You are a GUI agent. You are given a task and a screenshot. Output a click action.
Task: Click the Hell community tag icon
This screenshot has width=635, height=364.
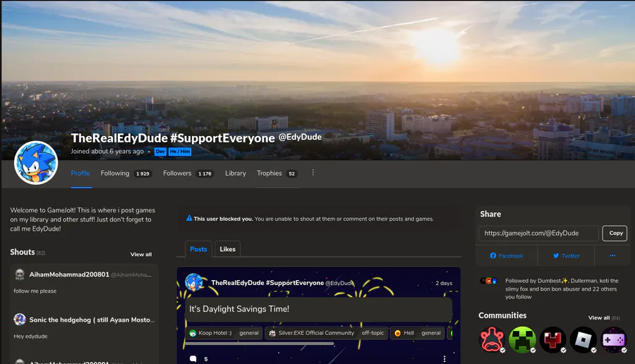click(x=398, y=333)
